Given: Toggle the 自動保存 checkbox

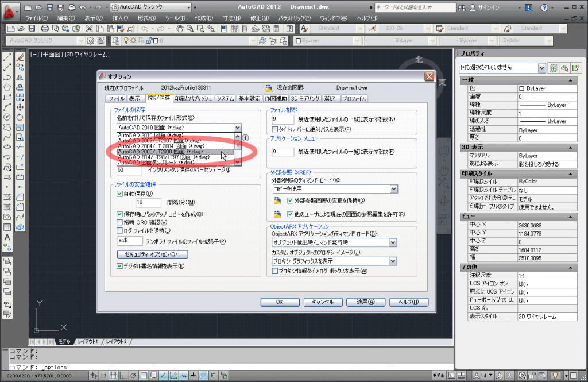Looking at the screenshot, I should [x=119, y=194].
